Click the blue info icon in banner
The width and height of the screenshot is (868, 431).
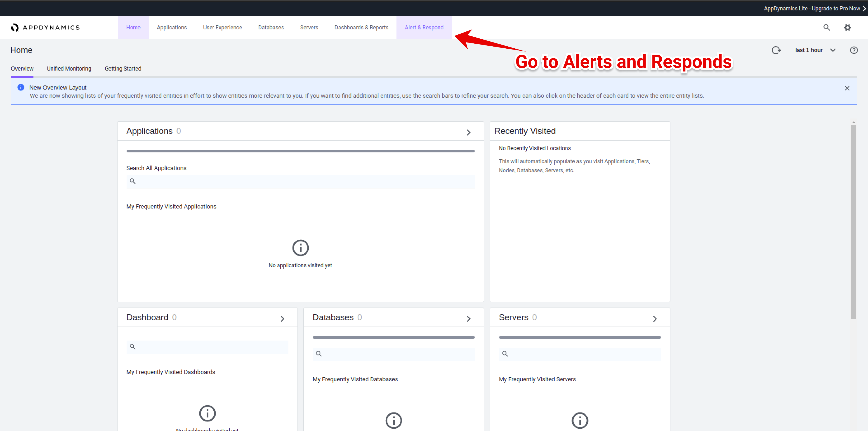tap(21, 87)
